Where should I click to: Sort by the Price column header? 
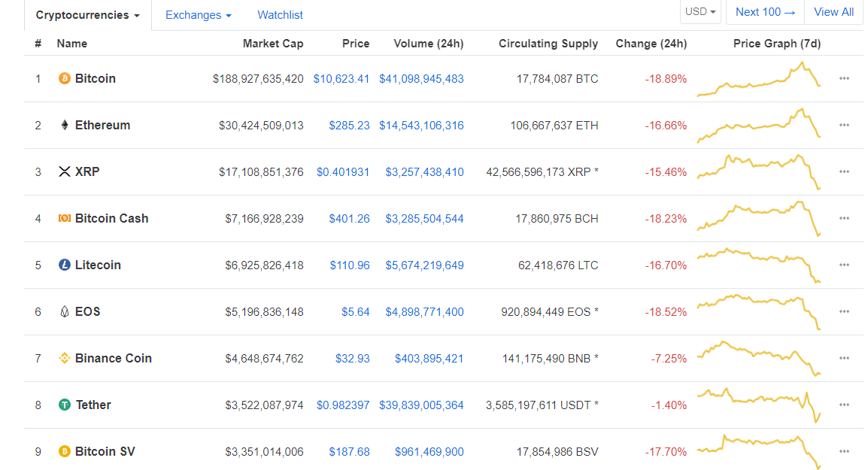pyautogui.click(x=355, y=44)
